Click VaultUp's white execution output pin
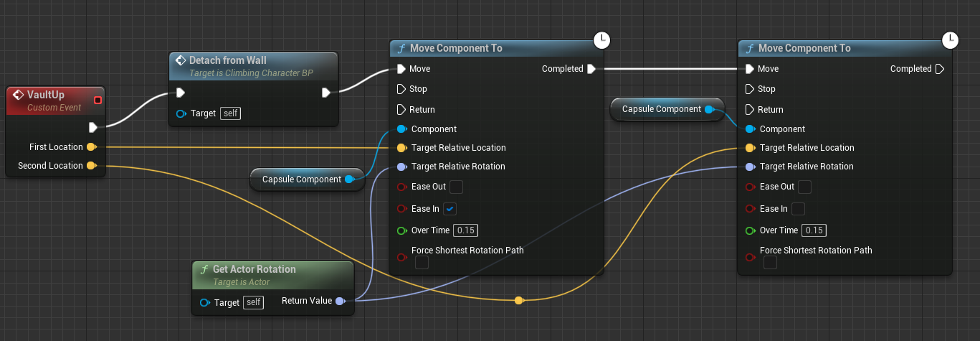Viewport: 980px width, 341px height. pyautogui.click(x=92, y=127)
